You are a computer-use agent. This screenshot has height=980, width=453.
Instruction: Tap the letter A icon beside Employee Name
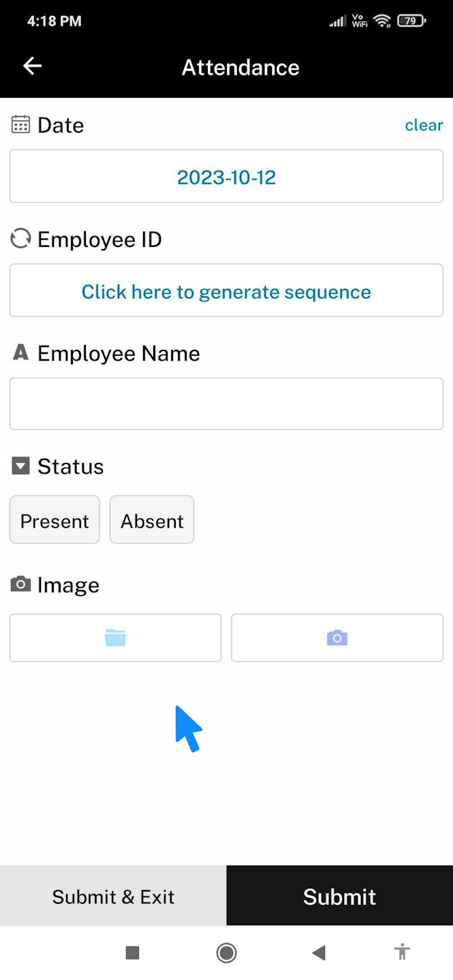pos(21,353)
